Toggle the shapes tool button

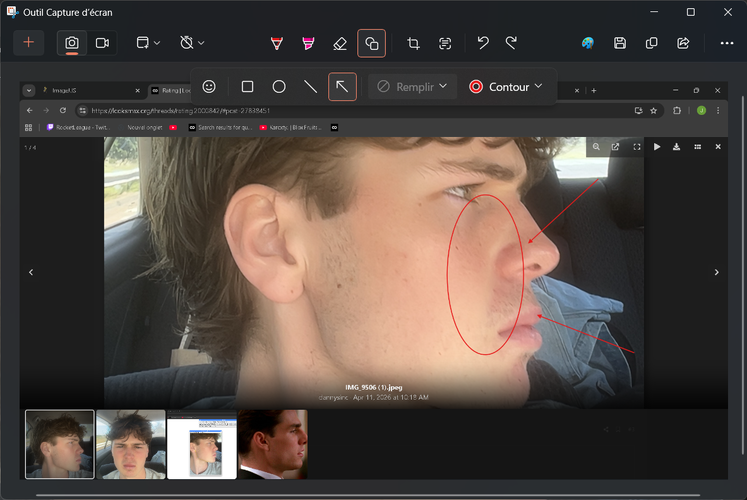point(372,43)
